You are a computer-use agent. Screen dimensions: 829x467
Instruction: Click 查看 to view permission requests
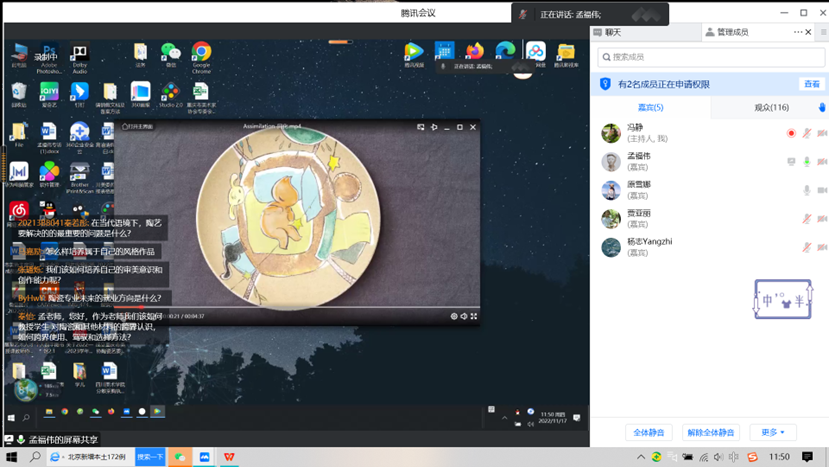click(x=810, y=85)
